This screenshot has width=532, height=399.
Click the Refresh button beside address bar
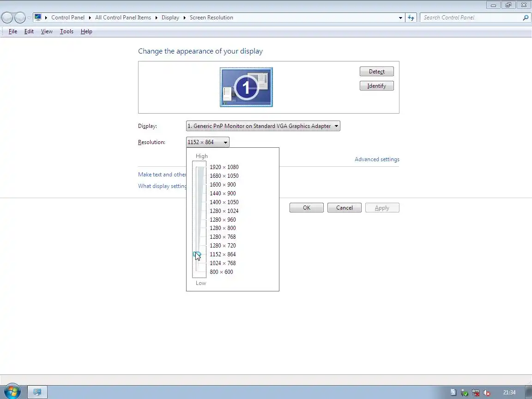(x=411, y=18)
